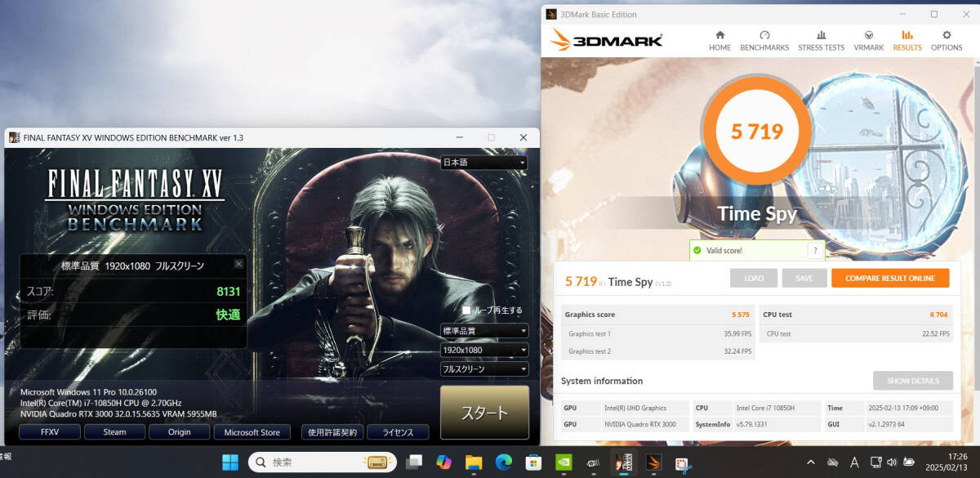The width and height of the screenshot is (980, 478).
Task: Open the quality preset dropdown 標準品質
Action: click(x=484, y=331)
